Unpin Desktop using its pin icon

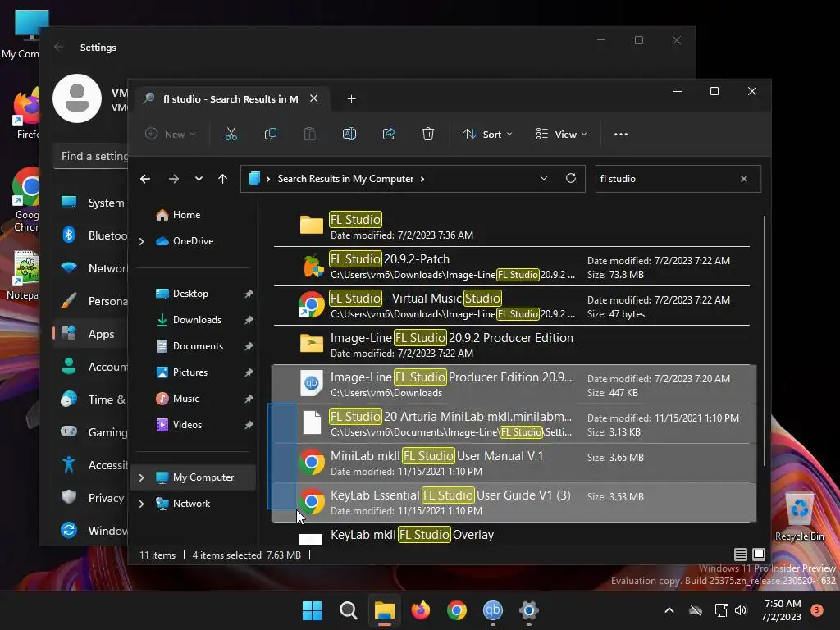(x=249, y=294)
